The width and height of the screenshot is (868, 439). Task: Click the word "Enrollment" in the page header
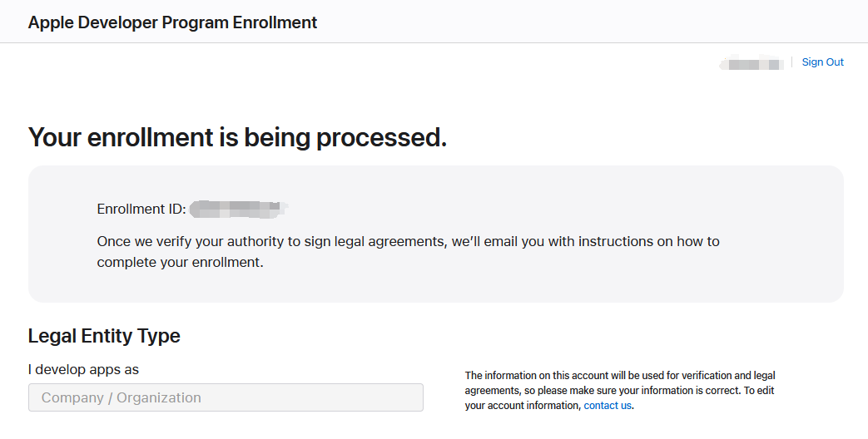[275, 22]
